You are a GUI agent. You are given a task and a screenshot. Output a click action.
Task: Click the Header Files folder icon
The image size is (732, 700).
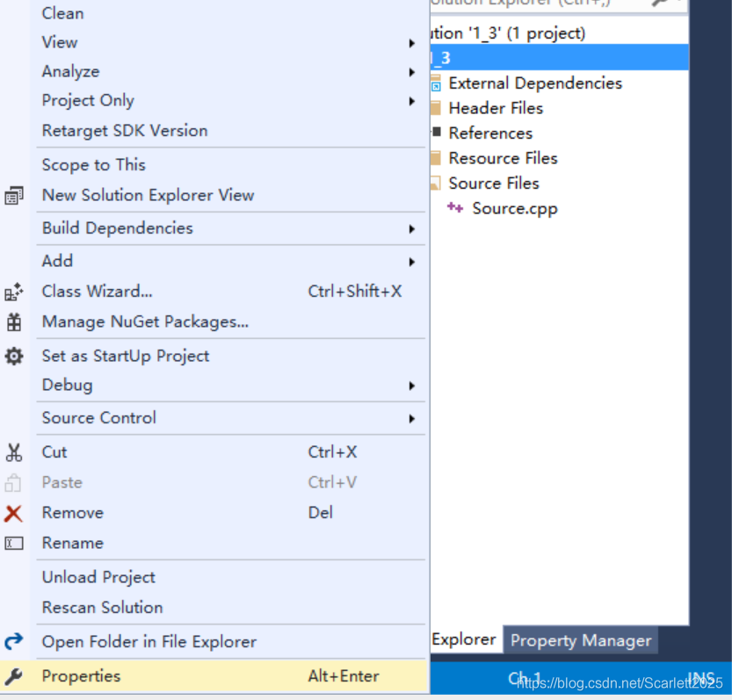click(x=435, y=108)
